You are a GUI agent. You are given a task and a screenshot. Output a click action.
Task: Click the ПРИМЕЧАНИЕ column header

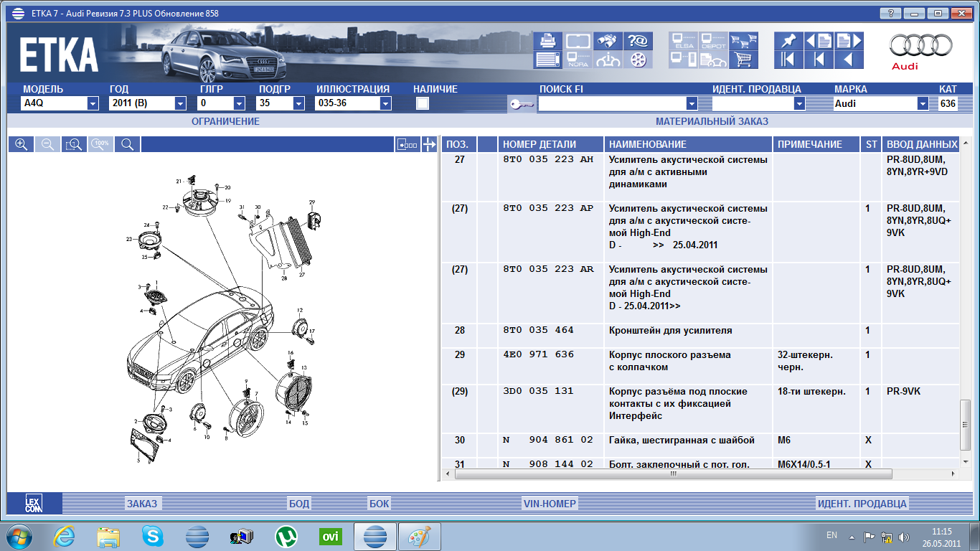tap(816, 144)
